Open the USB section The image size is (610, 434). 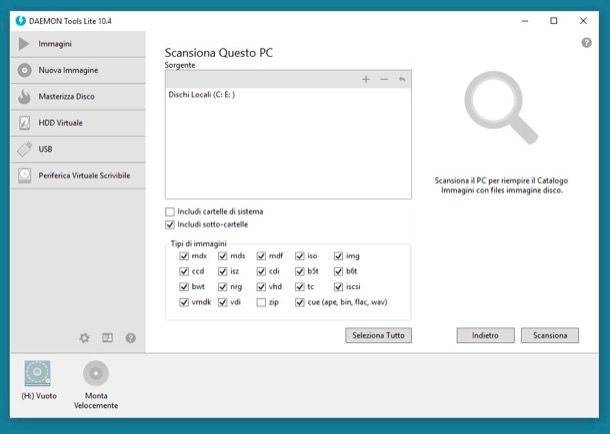click(78, 149)
